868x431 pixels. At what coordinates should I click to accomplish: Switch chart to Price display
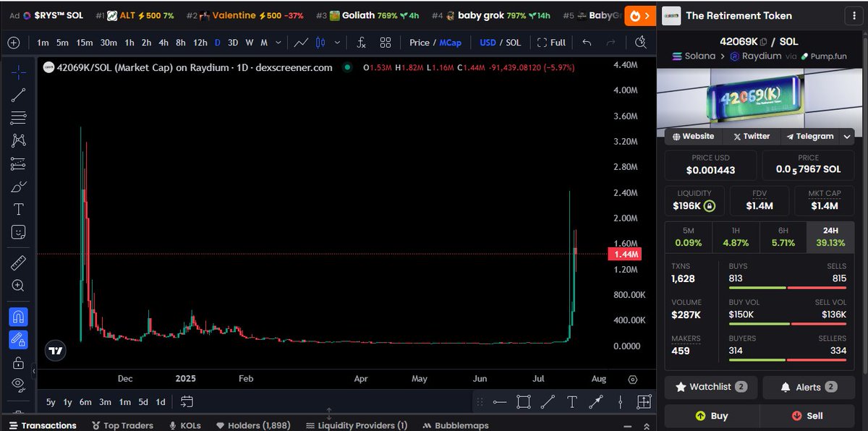coord(420,43)
